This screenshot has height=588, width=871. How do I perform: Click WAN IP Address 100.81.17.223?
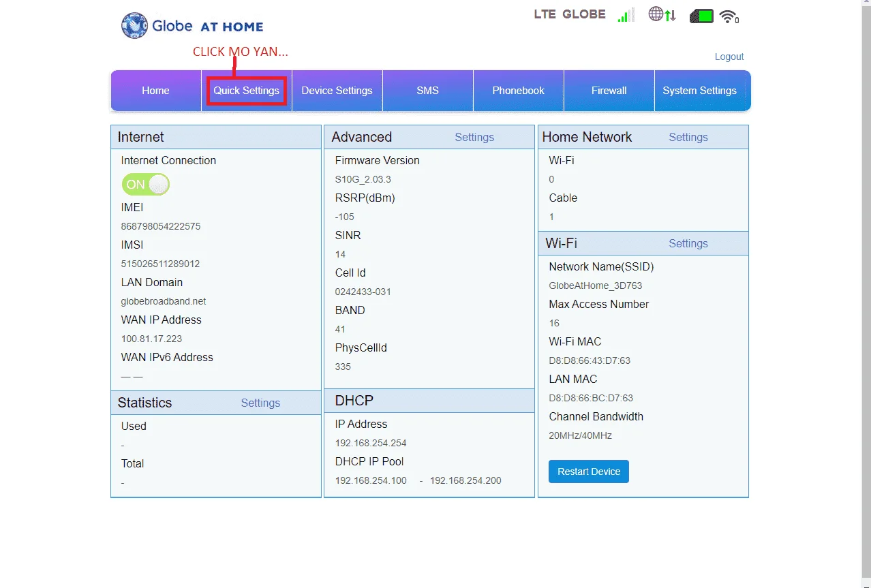(151, 339)
